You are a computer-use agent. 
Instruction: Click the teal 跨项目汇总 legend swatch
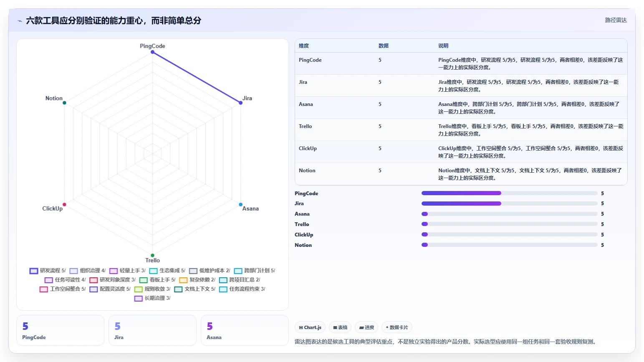point(223,280)
